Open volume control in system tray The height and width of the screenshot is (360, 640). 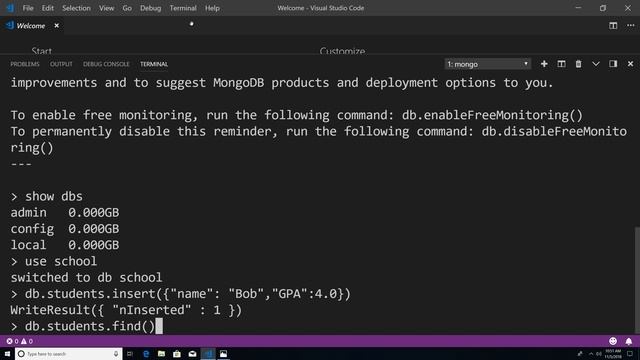tap(599, 354)
